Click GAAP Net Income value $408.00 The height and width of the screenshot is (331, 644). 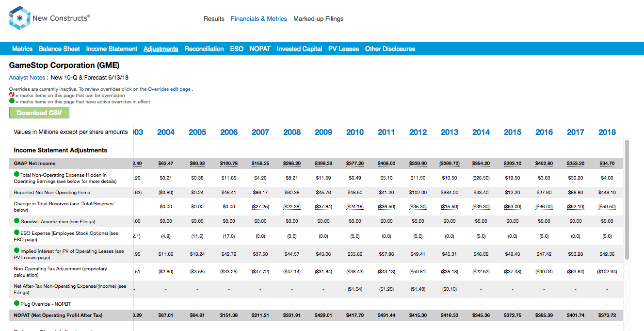coord(386,164)
